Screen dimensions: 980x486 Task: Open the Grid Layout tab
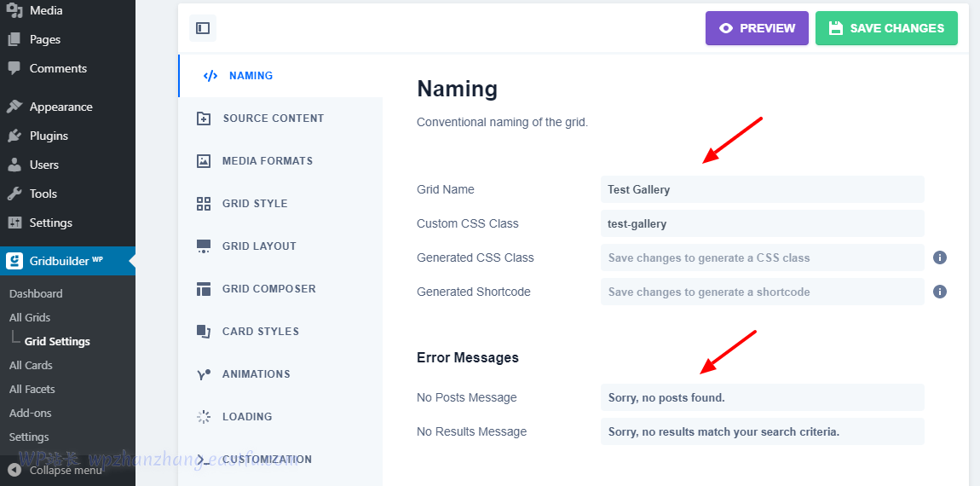pos(280,246)
